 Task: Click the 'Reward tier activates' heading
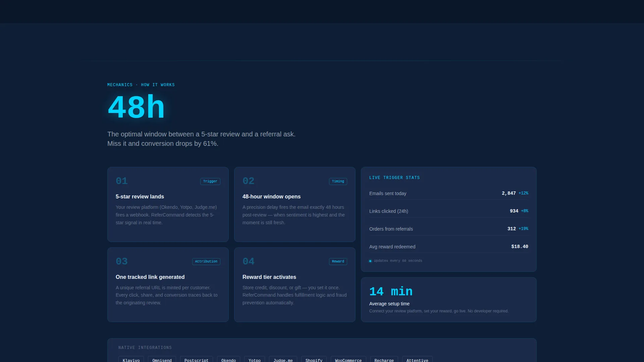click(x=269, y=277)
